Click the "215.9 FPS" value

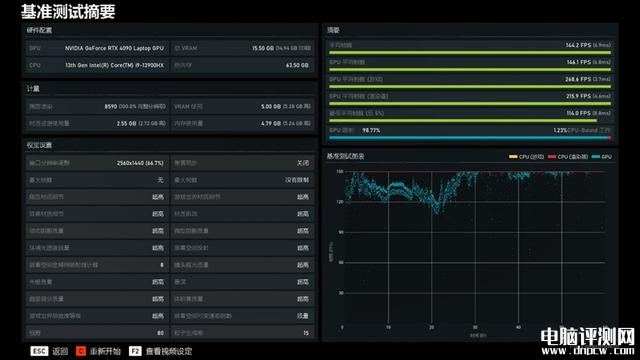click(578, 96)
